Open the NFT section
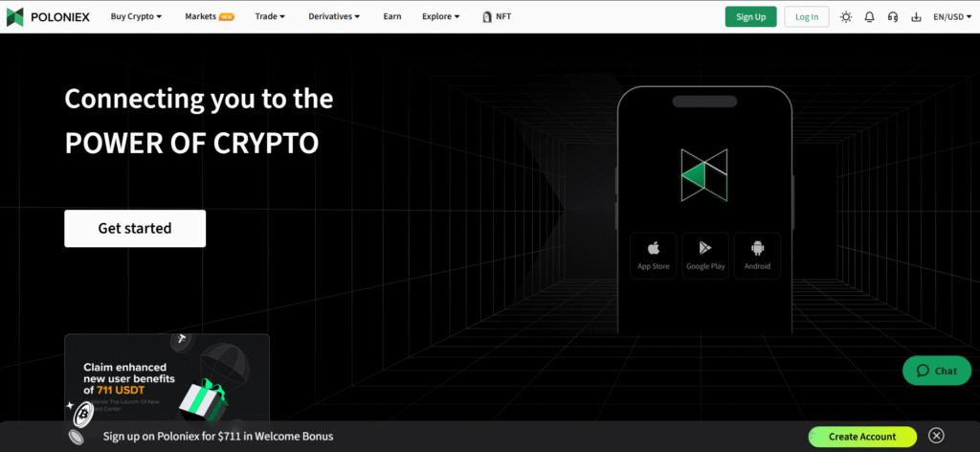This screenshot has height=452, width=980. tap(497, 17)
